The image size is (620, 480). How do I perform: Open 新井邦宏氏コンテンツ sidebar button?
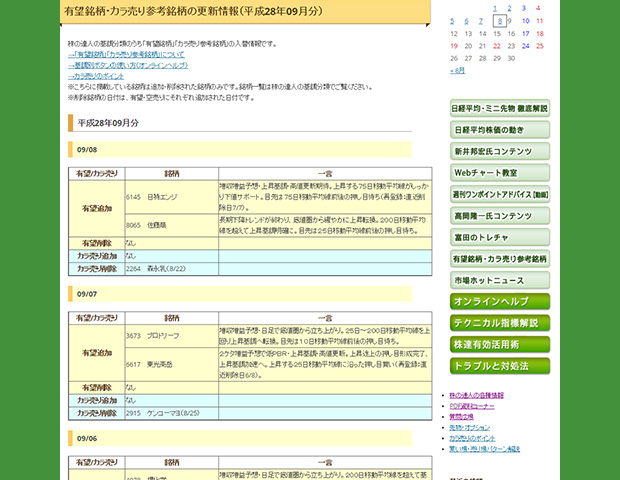tap(500, 151)
